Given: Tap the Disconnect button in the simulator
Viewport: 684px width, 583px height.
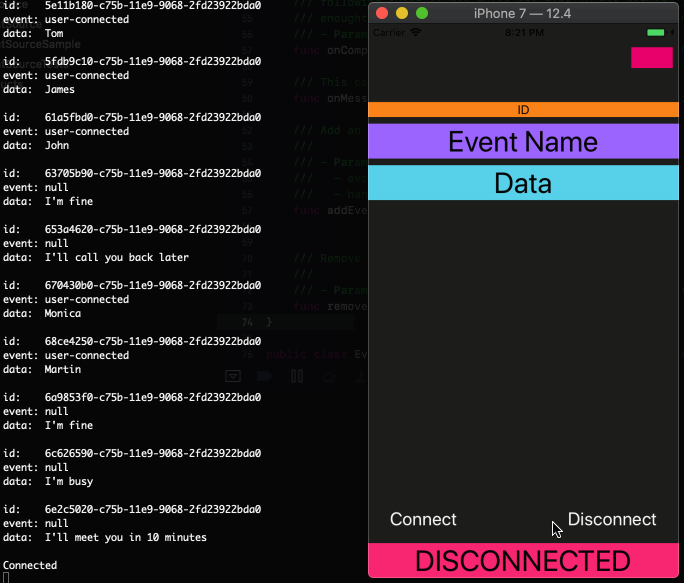Looking at the screenshot, I should point(612,519).
